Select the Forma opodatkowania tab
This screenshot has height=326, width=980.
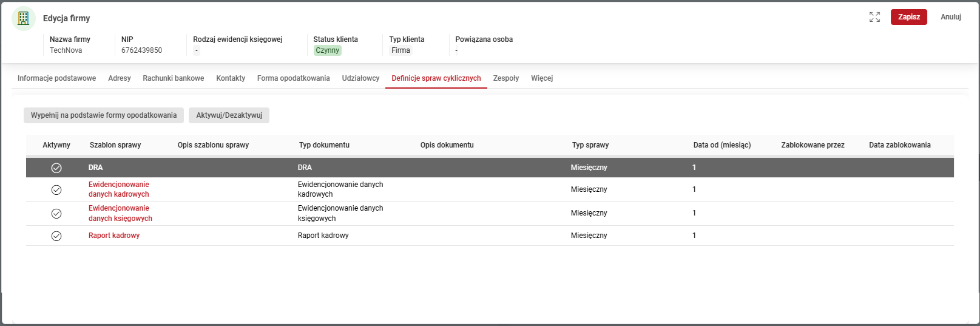coord(293,78)
